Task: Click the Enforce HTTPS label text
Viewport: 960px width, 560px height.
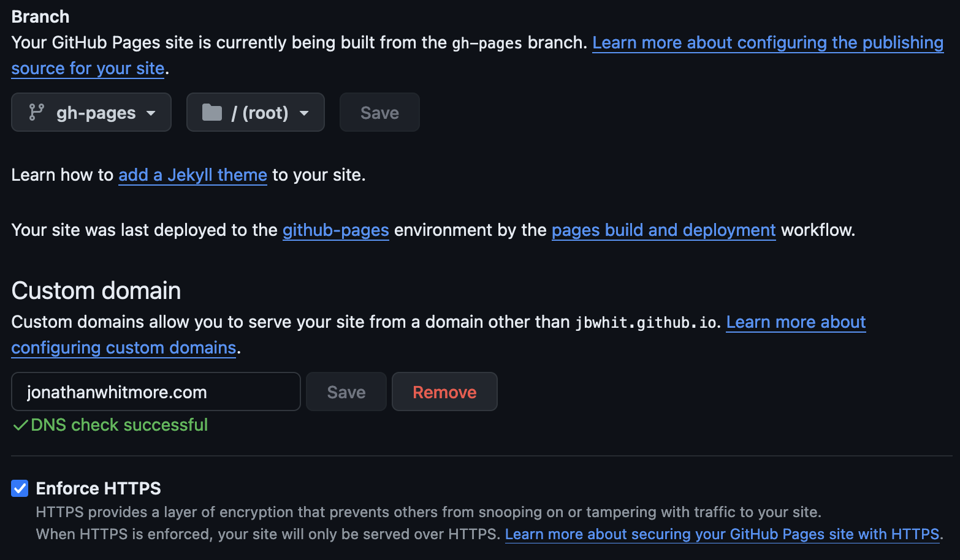Action: click(x=98, y=488)
